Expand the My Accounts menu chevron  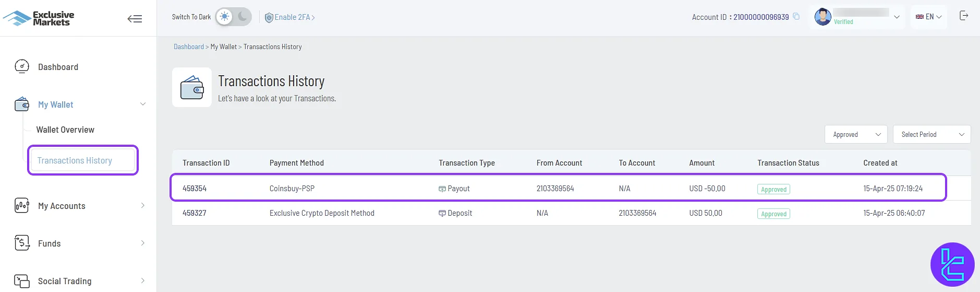[143, 205]
